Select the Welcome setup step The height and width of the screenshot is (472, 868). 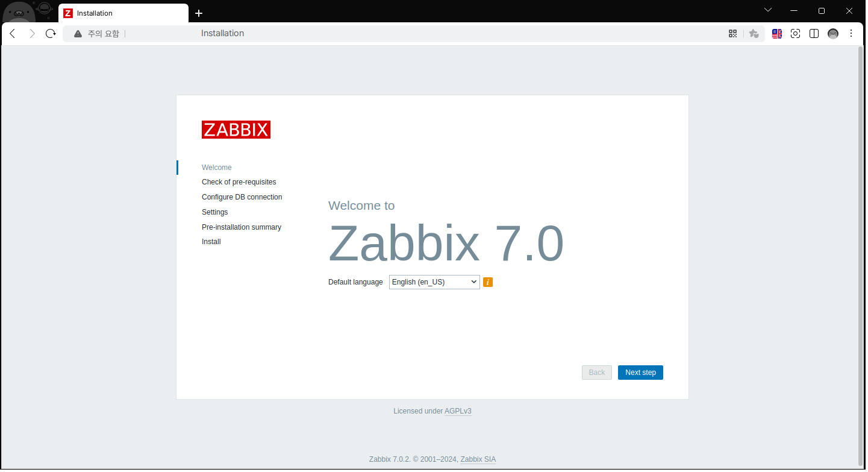tap(217, 168)
